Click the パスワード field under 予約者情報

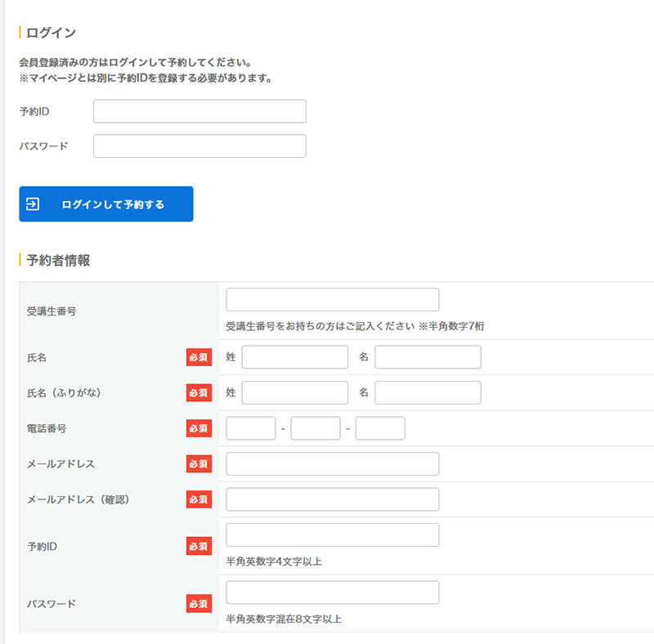pyautogui.click(x=332, y=593)
